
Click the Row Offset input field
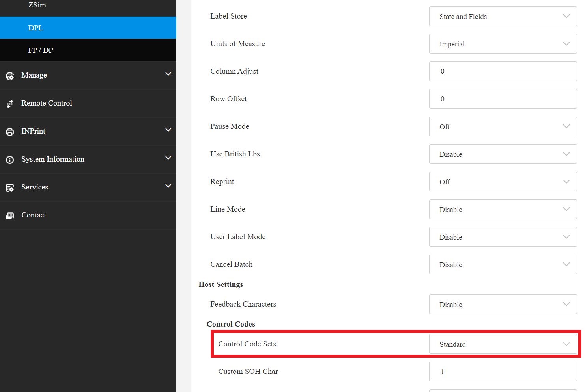point(503,99)
